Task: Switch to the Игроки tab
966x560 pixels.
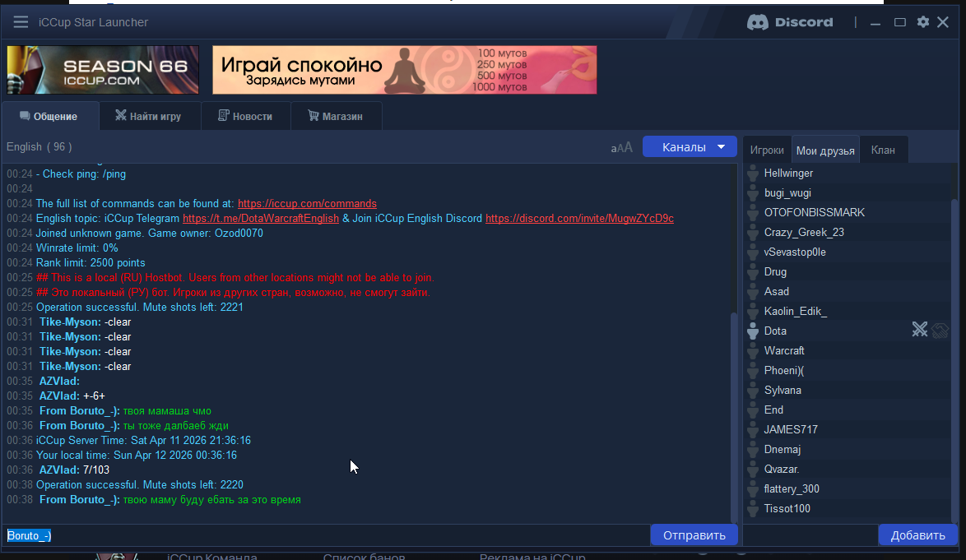Action: (766, 150)
